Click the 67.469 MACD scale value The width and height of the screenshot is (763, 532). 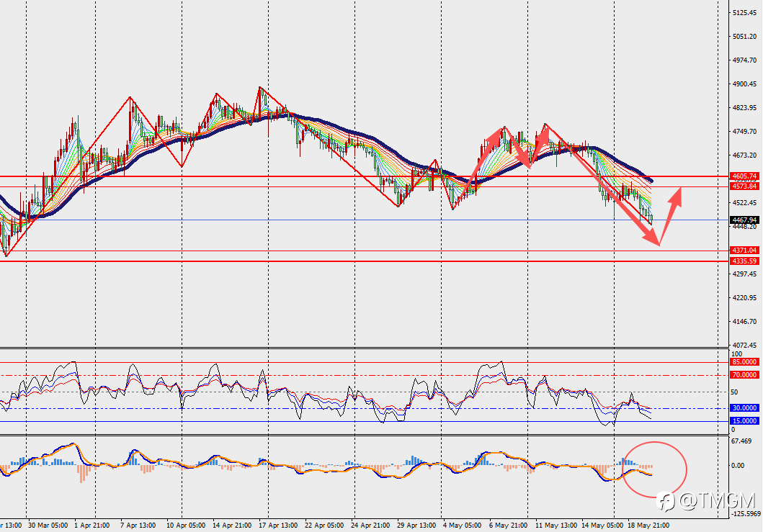click(742, 441)
